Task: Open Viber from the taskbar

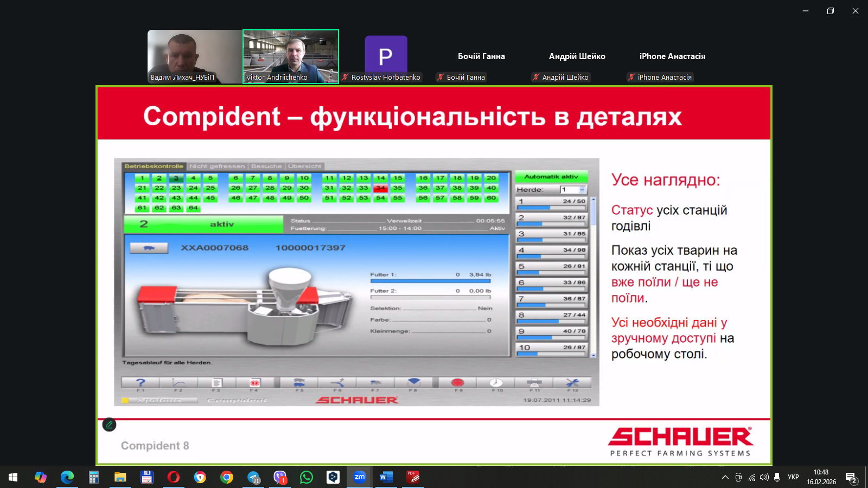Action: point(280,477)
